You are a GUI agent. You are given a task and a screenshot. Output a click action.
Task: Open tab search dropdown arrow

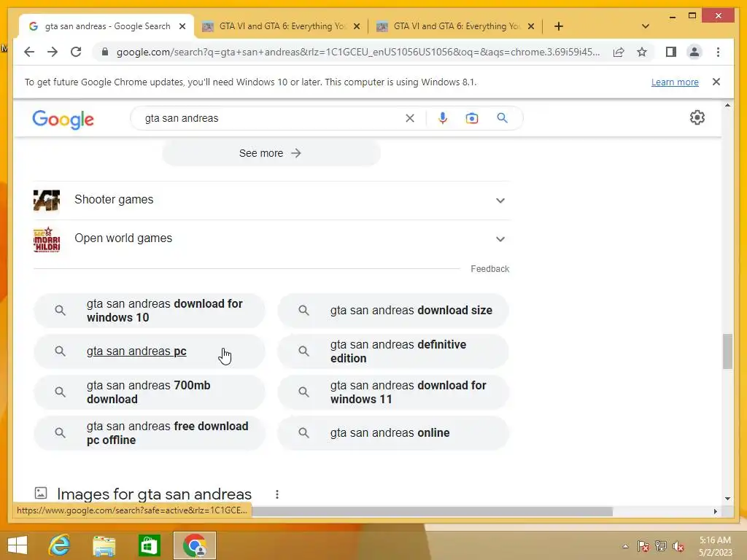click(646, 26)
